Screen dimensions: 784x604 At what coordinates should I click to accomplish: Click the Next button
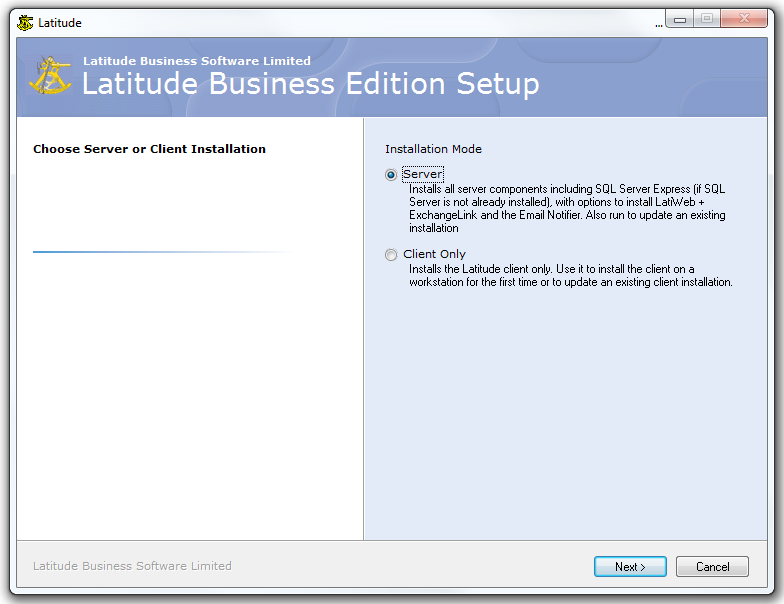(x=630, y=567)
